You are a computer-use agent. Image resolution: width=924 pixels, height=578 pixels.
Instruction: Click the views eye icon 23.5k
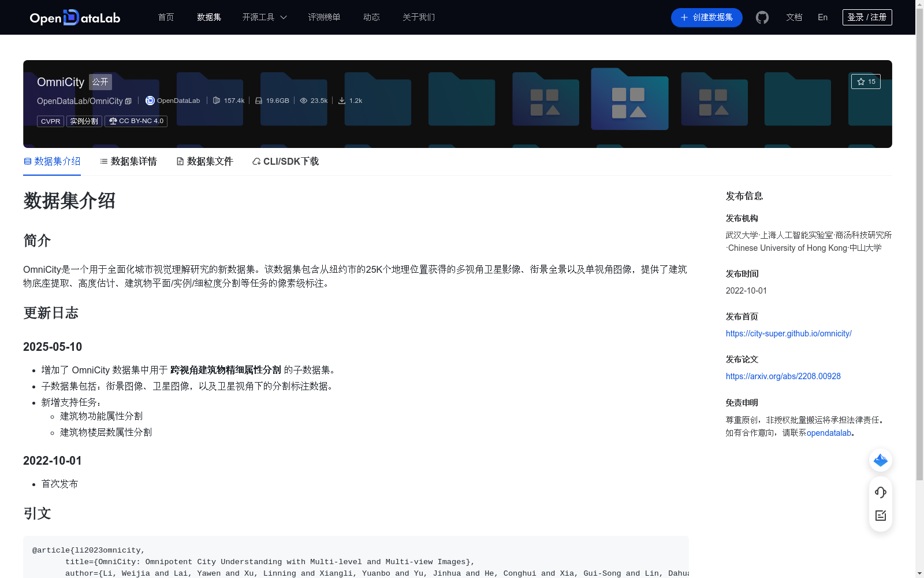(x=304, y=101)
